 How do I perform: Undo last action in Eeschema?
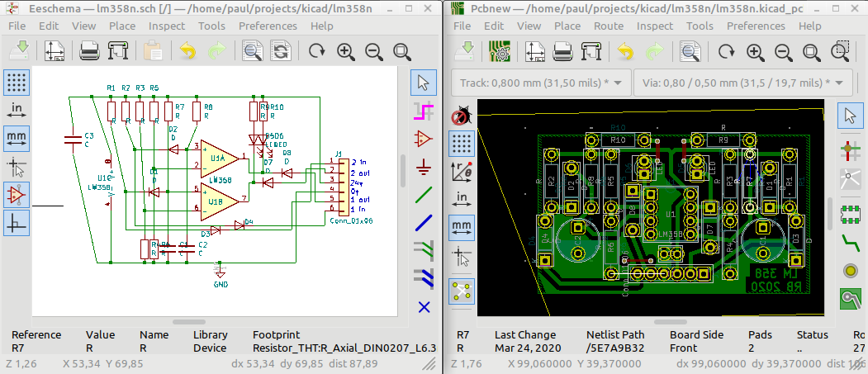point(187,51)
